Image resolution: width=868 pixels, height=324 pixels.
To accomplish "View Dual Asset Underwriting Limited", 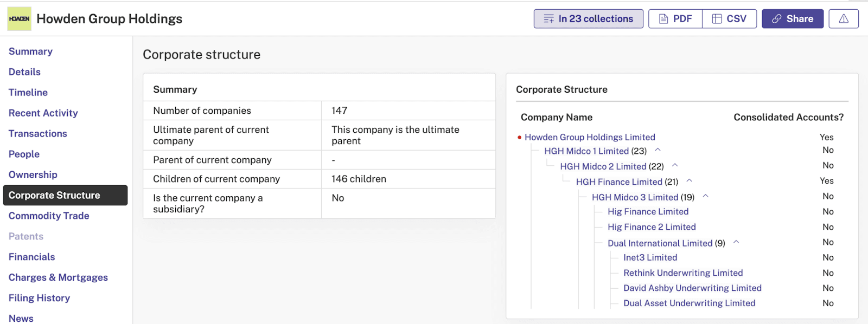I will 690,303.
